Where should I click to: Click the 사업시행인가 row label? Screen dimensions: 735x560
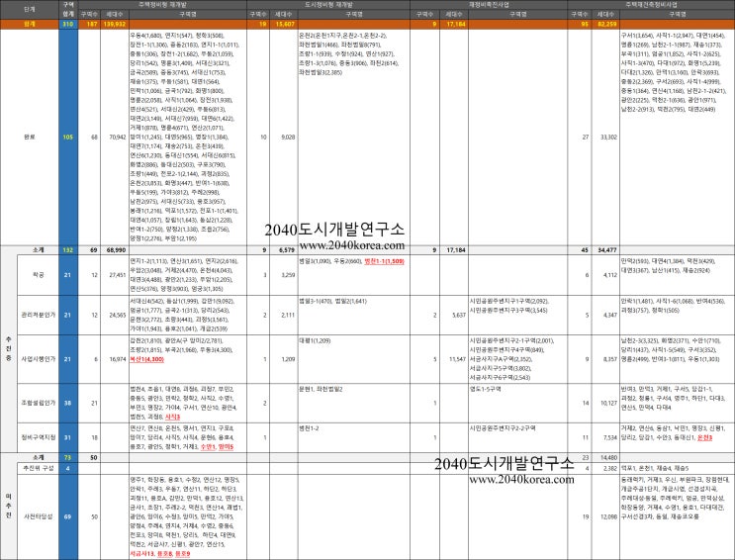pos(38,359)
